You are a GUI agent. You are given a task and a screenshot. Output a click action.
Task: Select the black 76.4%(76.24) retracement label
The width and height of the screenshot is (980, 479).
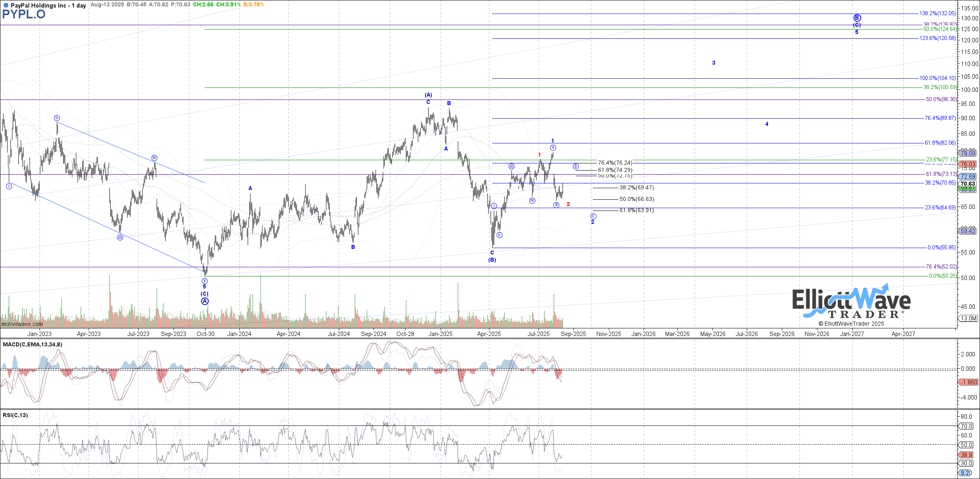tap(615, 163)
